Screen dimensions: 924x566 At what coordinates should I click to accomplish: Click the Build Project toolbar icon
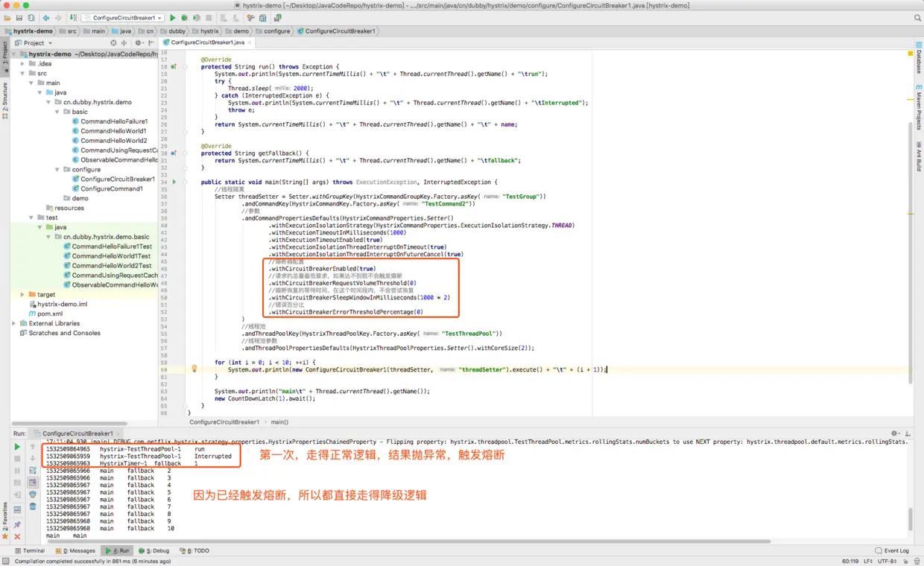[x=72, y=17]
